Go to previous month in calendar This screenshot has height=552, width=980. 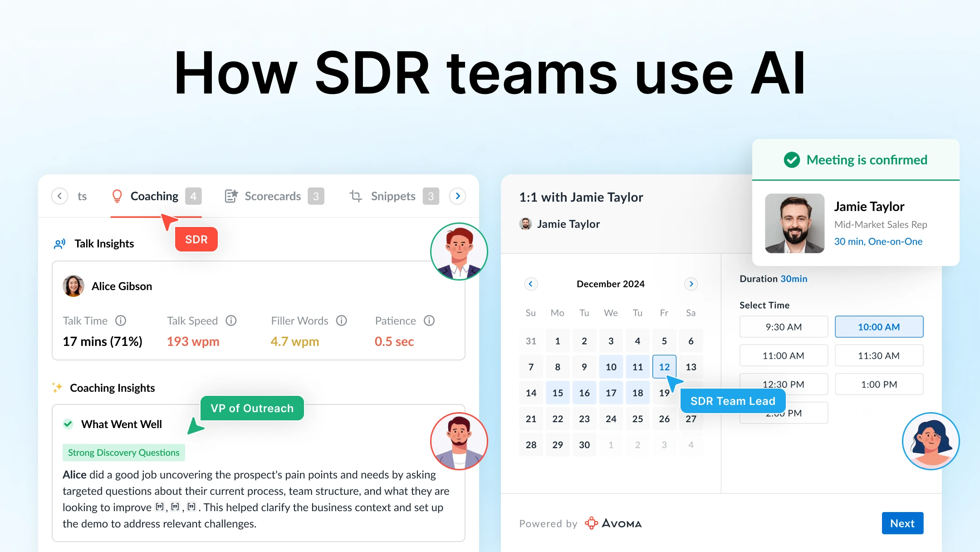[x=531, y=284]
